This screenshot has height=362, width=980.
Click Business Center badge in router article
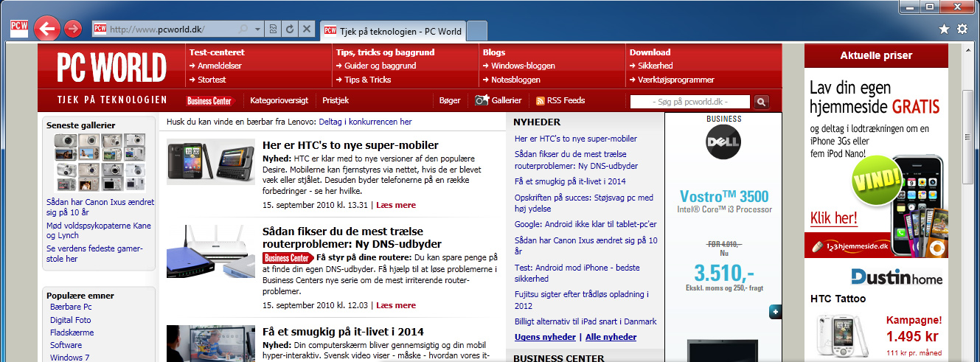tap(288, 258)
